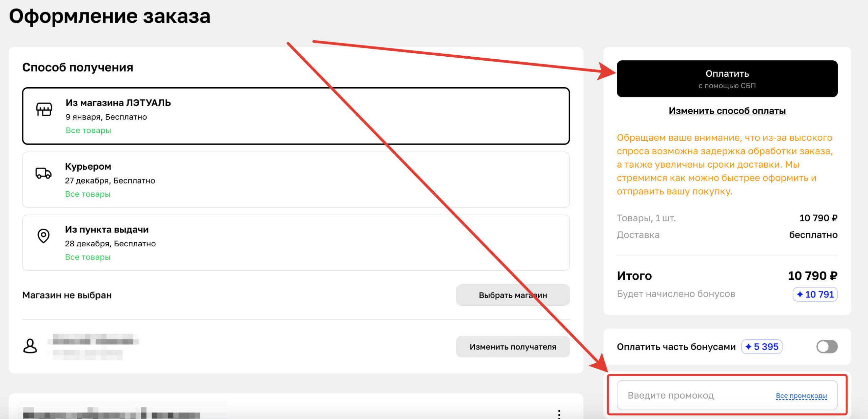
Task: Click the pickup point location pin icon
Action: 43,236
